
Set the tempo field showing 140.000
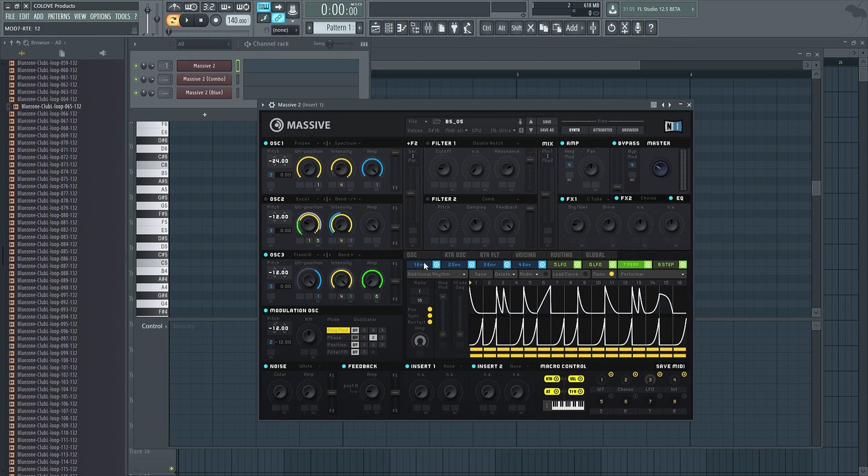pyautogui.click(x=236, y=20)
